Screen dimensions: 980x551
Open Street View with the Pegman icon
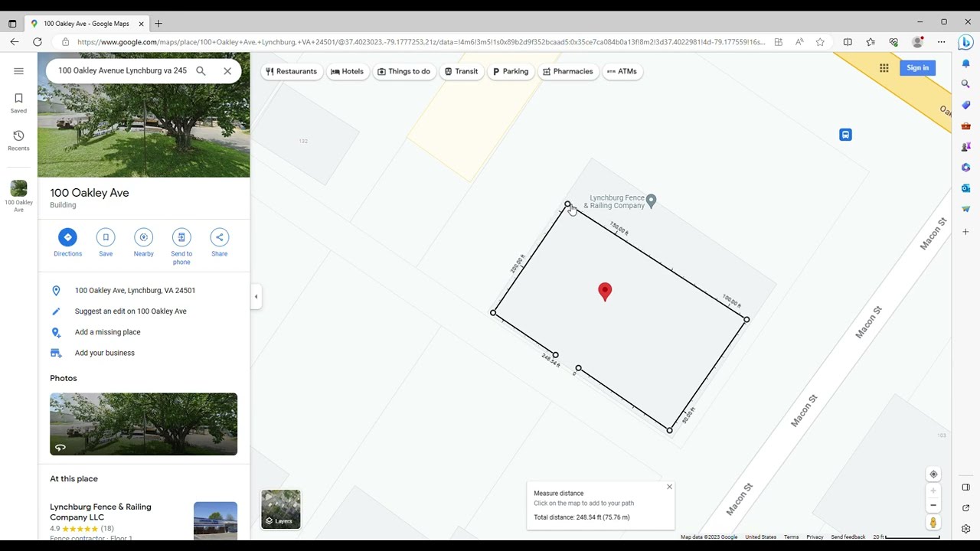pyautogui.click(x=933, y=523)
